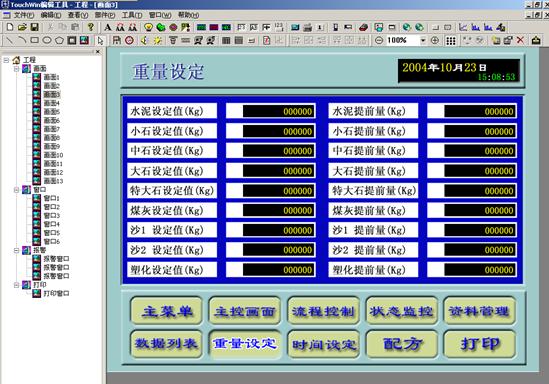Viewport: 549px width, 384px height.
Task: Click the zoom in plus circle
Action: coord(435,40)
